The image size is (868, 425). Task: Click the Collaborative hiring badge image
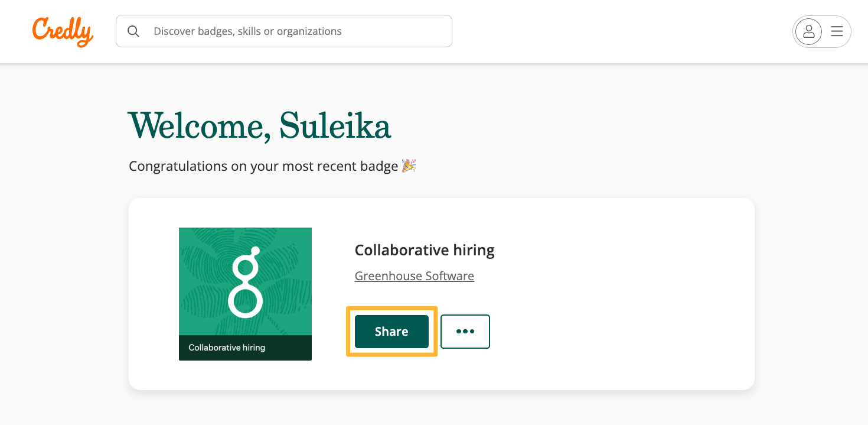click(245, 294)
